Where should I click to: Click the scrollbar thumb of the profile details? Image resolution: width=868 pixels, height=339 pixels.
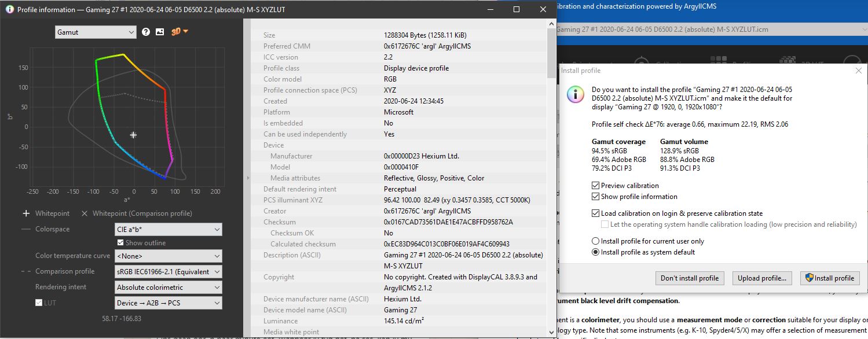click(x=551, y=53)
